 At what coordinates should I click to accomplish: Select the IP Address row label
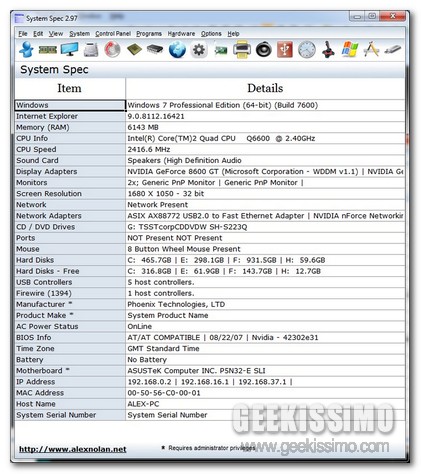pos(70,382)
